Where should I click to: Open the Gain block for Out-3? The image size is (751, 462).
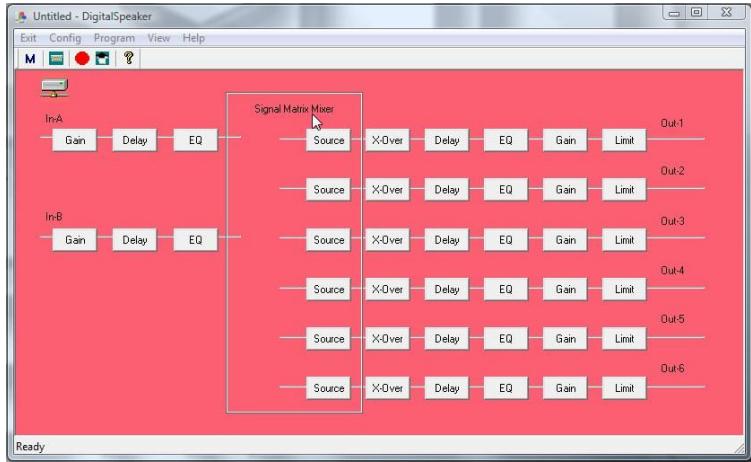tap(565, 240)
